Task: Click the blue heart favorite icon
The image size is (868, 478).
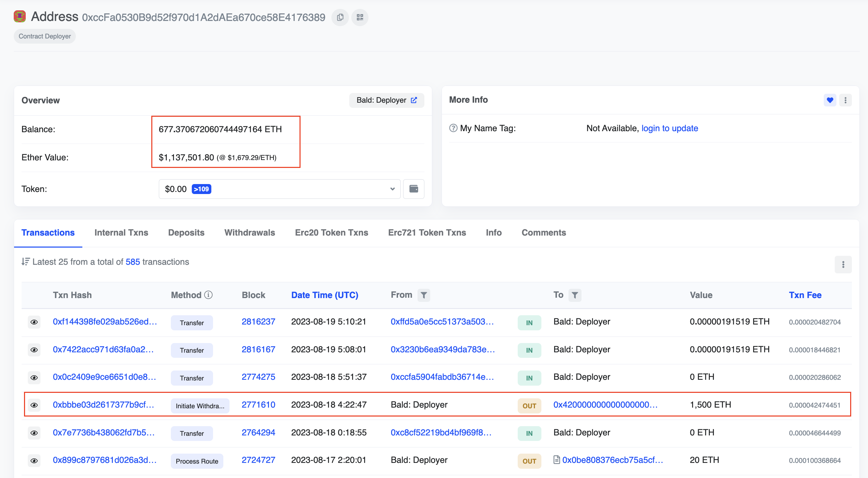Action: (830, 100)
